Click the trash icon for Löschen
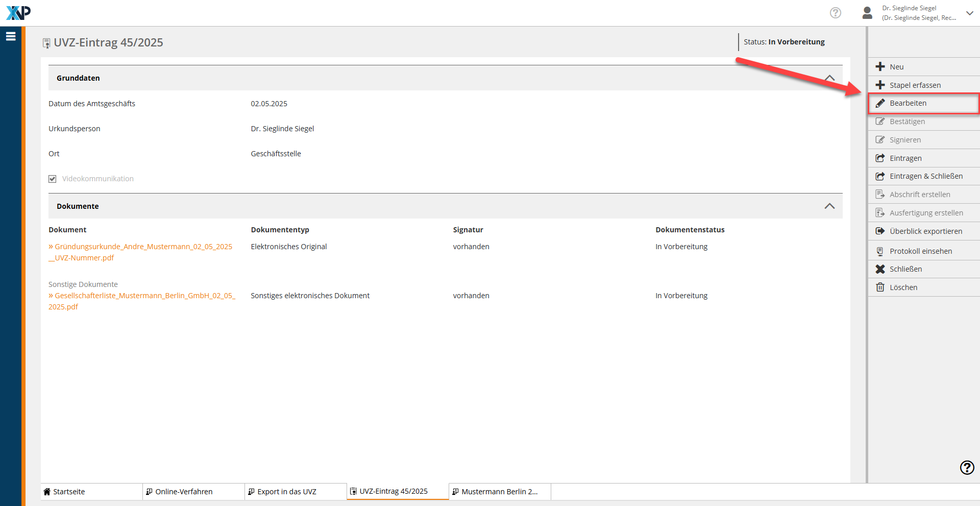The image size is (980, 506). click(880, 287)
